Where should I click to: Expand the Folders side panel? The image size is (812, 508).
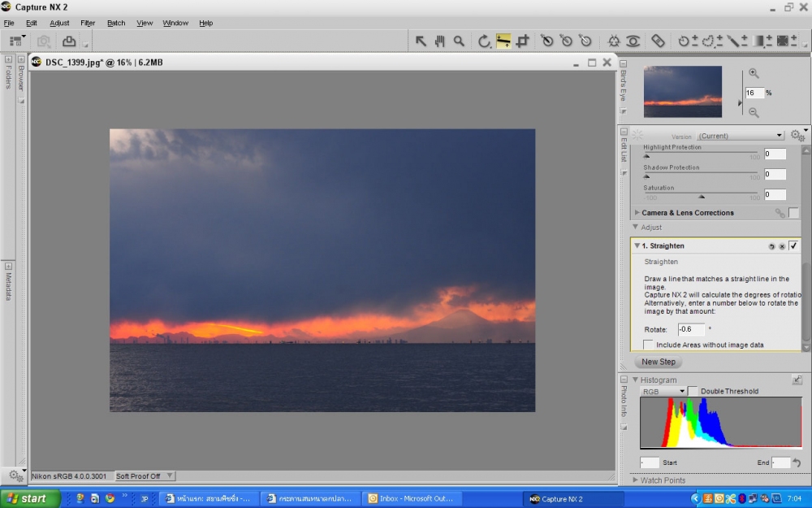(x=8, y=59)
